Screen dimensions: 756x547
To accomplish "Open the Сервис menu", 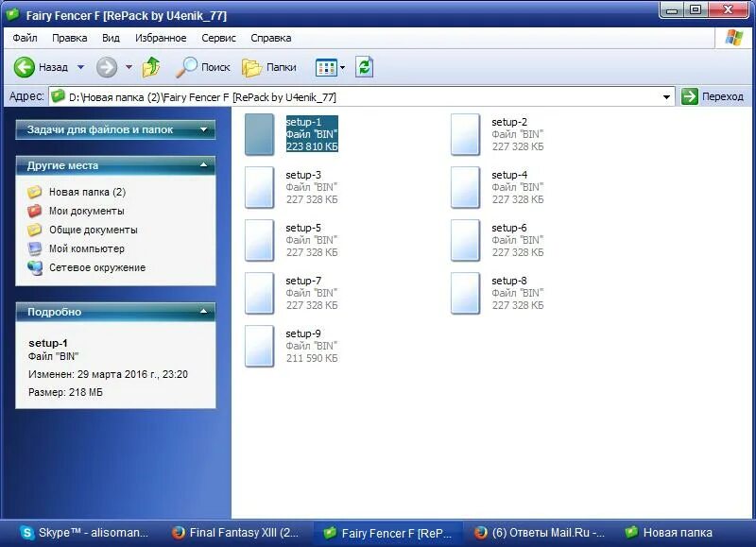I will click(218, 38).
